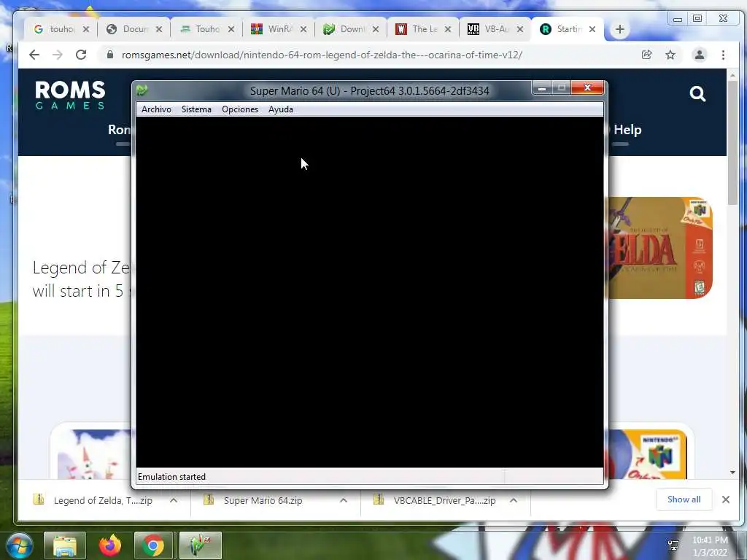This screenshot has height=560, width=747.
Task: Click the Zelda Ocarina of Time box art
Action: coord(661,248)
